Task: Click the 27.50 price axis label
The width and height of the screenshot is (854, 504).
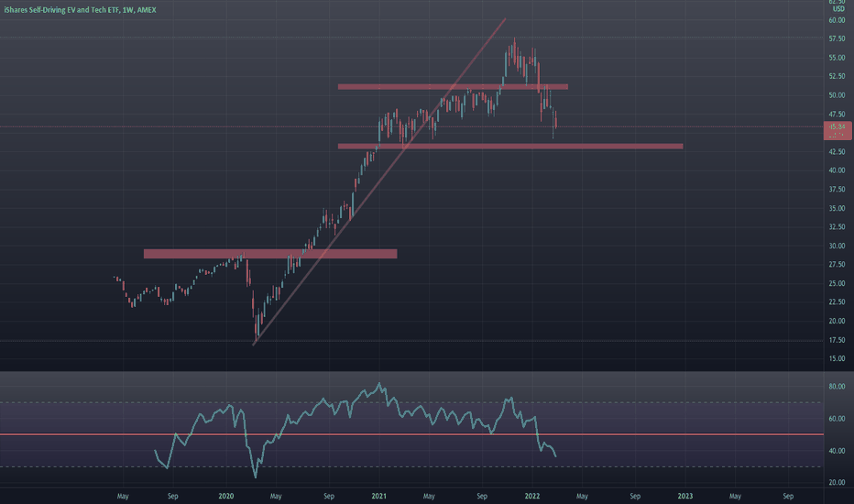Action: pyautogui.click(x=837, y=264)
